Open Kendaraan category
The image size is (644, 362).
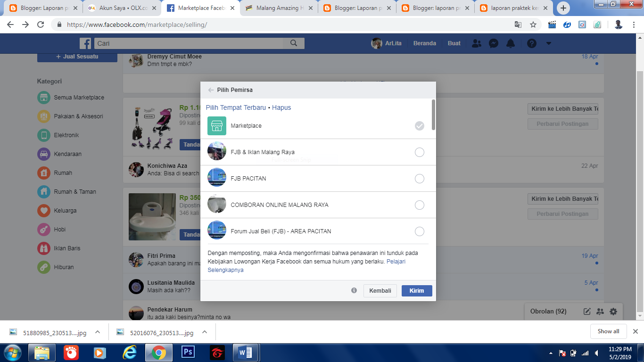[59, 154]
